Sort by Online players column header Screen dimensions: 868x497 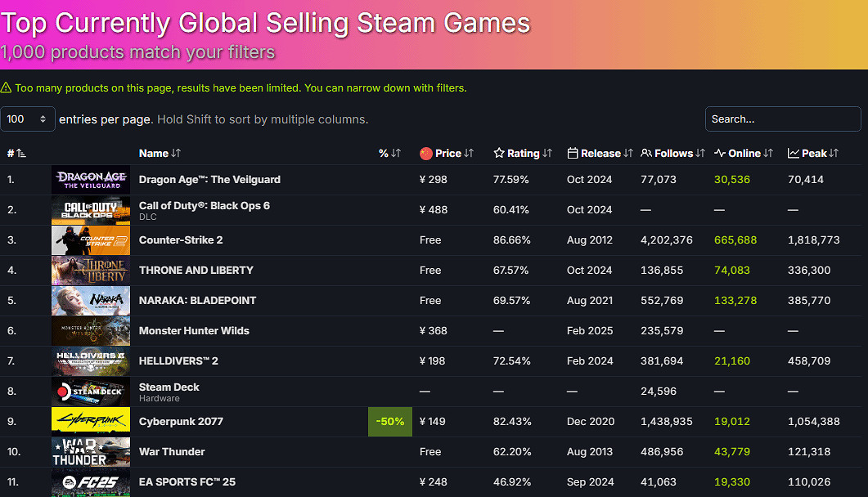(744, 153)
